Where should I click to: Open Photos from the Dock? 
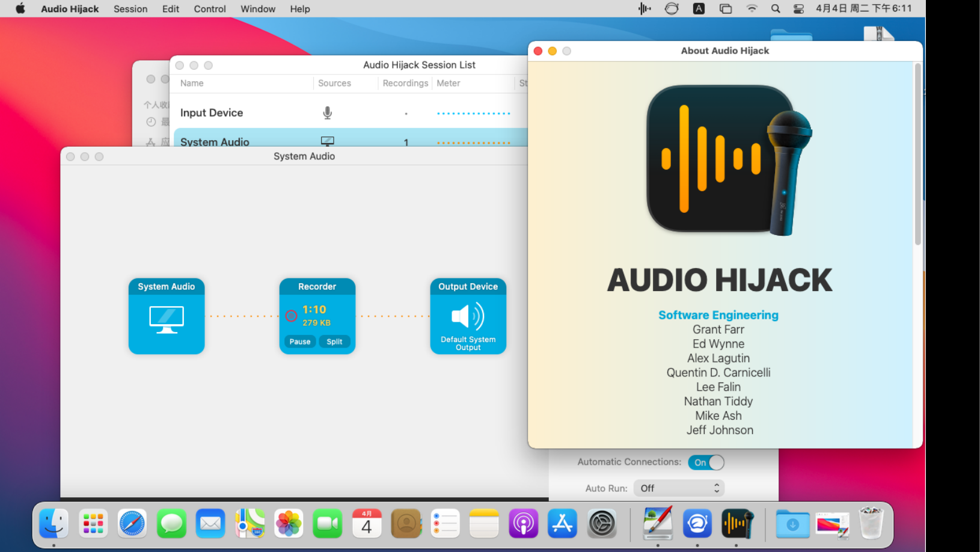(x=289, y=524)
